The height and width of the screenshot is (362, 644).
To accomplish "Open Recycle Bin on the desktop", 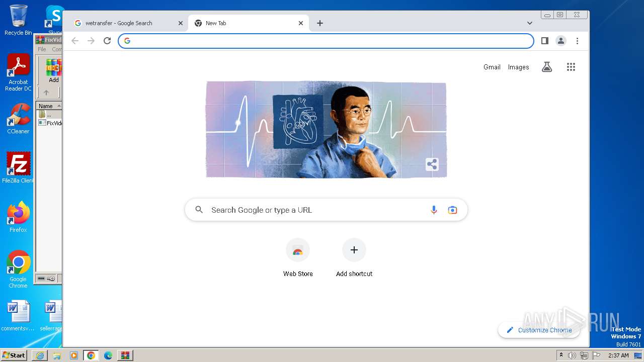I will pyautogui.click(x=18, y=20).
